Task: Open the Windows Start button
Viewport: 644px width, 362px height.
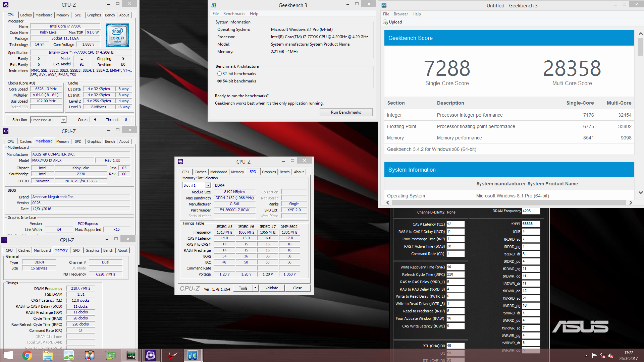Action: pos(8,355)
